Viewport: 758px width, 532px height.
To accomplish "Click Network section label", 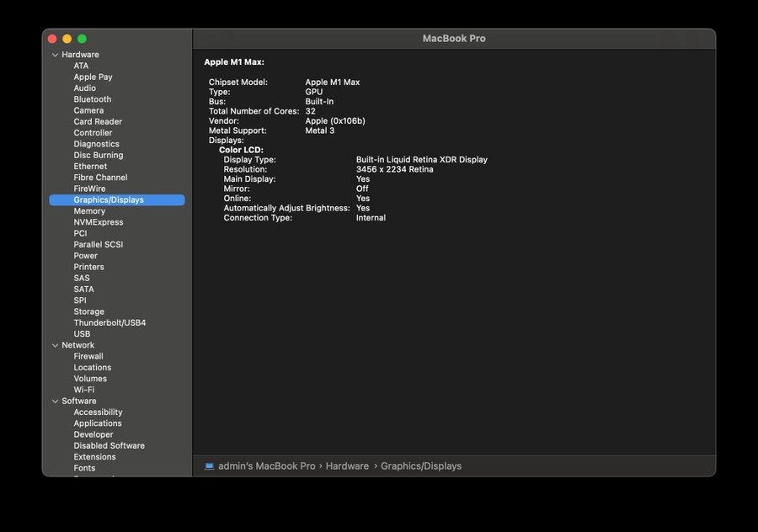I will tap(77, 345).
